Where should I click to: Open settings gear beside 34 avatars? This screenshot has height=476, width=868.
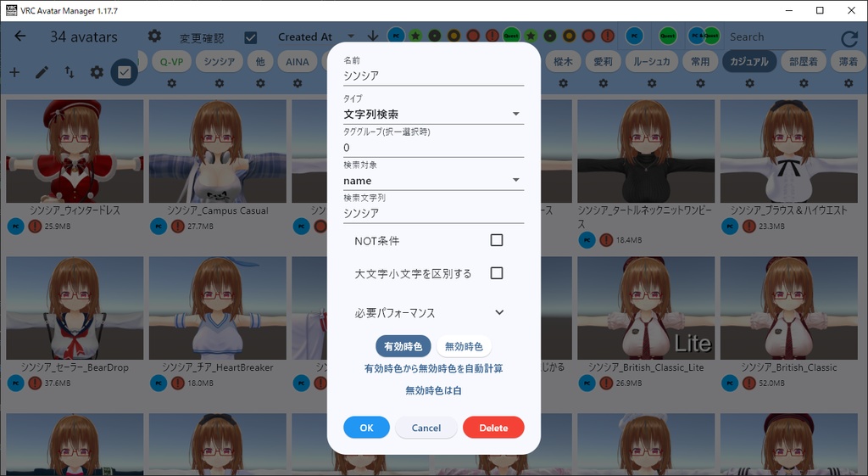(154, 36)
